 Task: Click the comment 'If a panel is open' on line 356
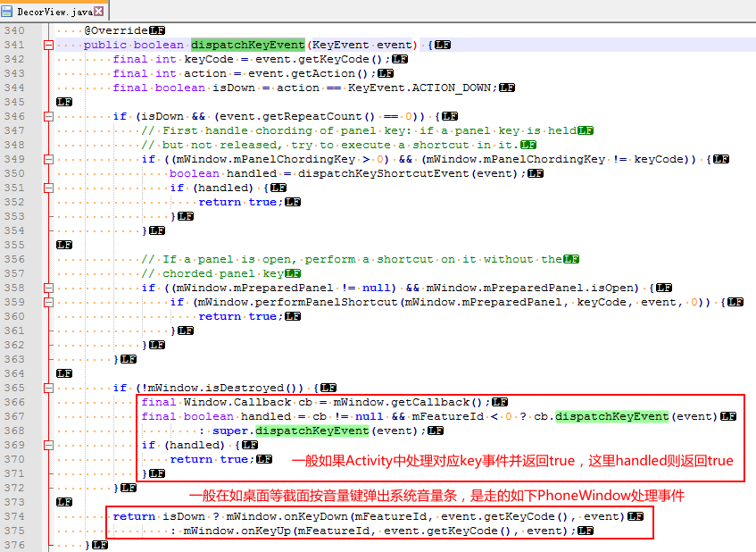click(x=227, y=259)
